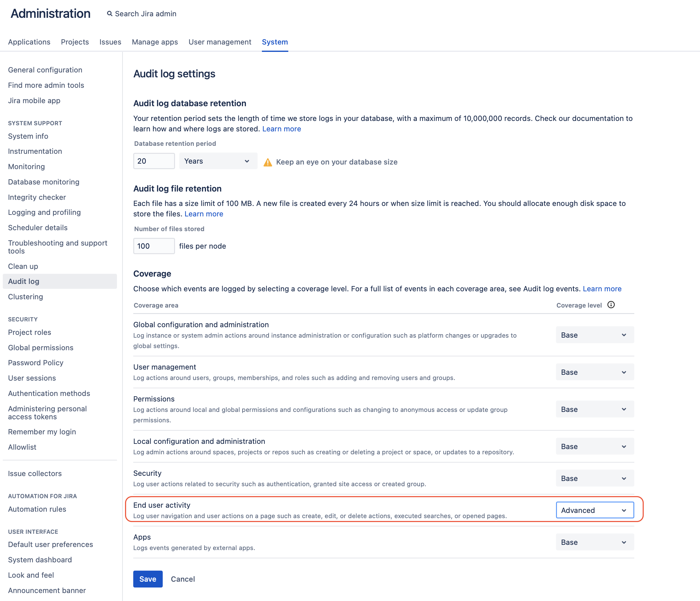The image size is (700, 601).
Task: Open the Apps coverage level dropdown
Action: coord(595,542)
